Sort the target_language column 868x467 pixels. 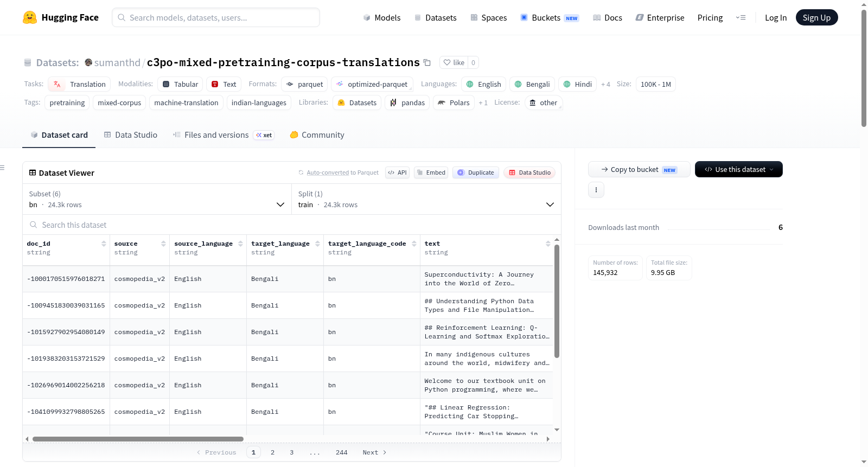pyautogui.click(x=317, y=244)
